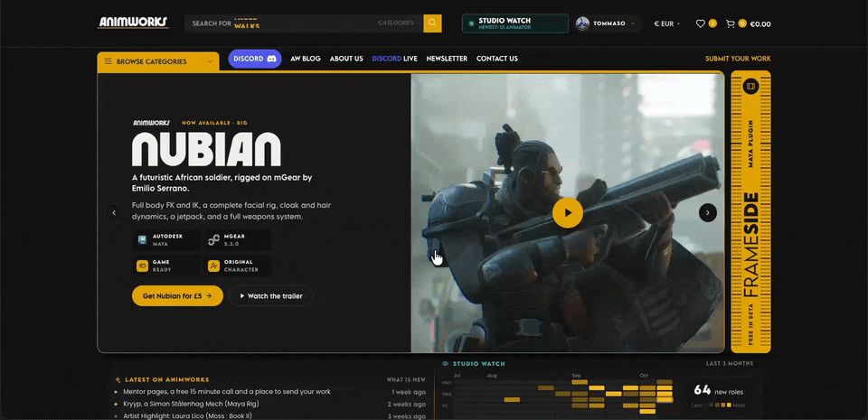Click the wishlist count badge

[x=712, y=23]
